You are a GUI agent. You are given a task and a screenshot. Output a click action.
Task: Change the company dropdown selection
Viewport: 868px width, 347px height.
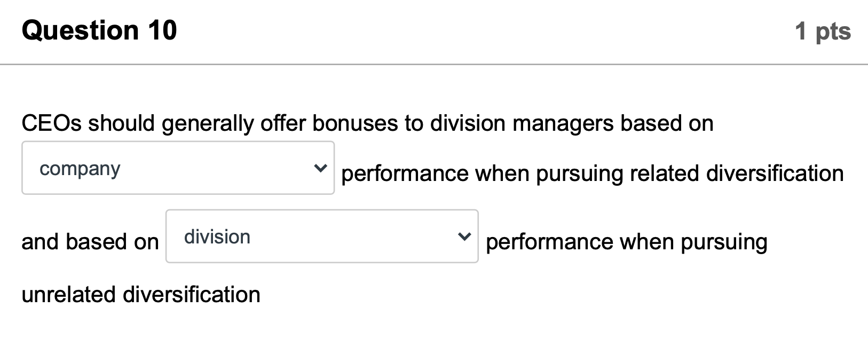pyautogui.click(x=178, y=167)
